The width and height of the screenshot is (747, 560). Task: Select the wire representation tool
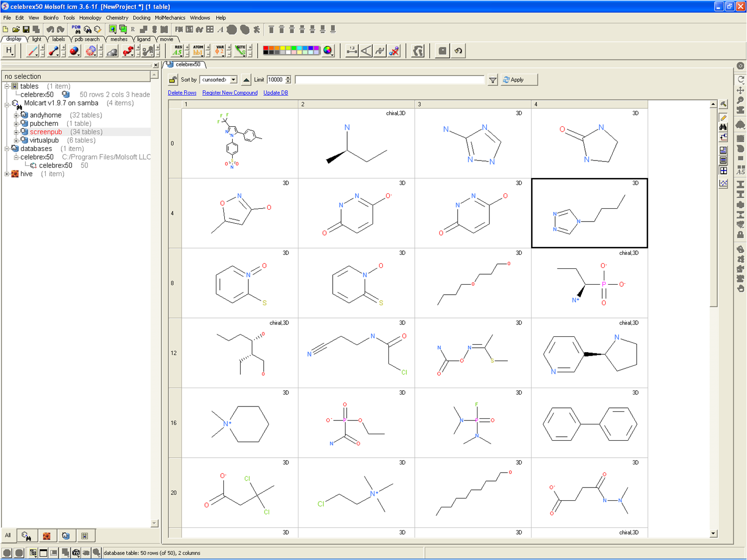pyautogui.click(x=33, y=51)
